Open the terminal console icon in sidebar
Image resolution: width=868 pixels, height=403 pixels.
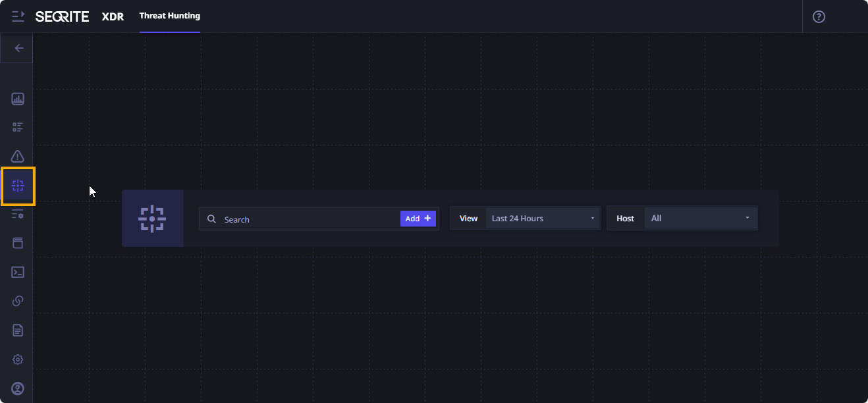18,272
